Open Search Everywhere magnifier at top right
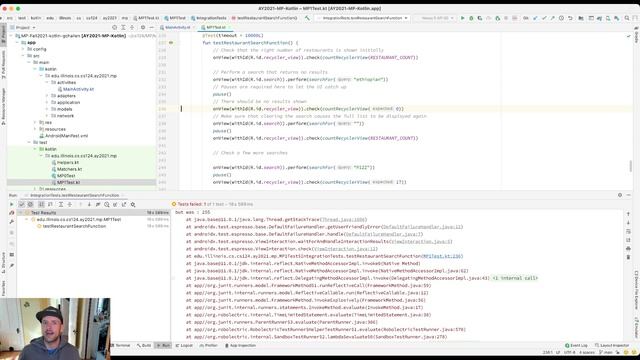 coord(627,18)
